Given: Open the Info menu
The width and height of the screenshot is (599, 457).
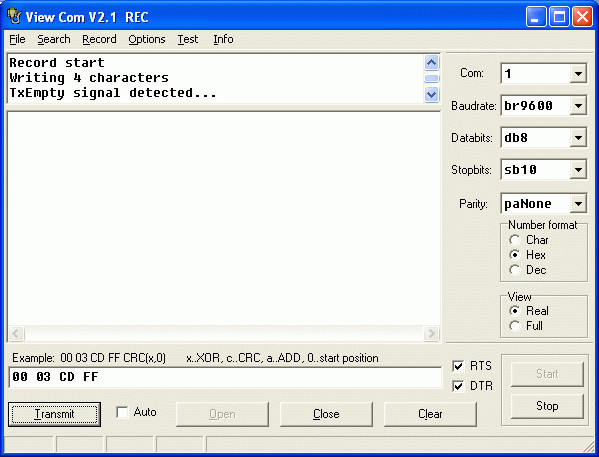Looking at the screenshot, I should 223,39.
